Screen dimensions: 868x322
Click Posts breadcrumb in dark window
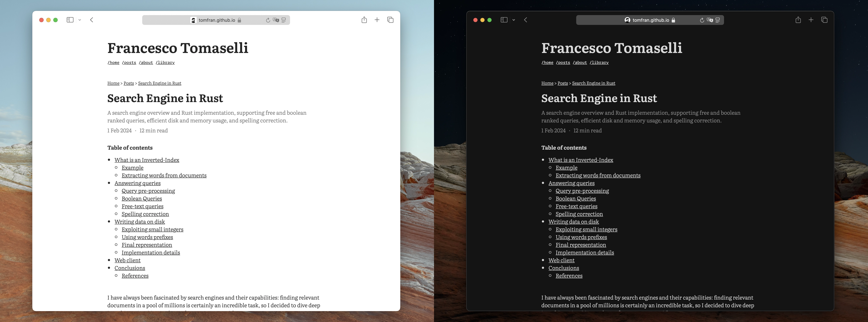[x=563, y=83]
